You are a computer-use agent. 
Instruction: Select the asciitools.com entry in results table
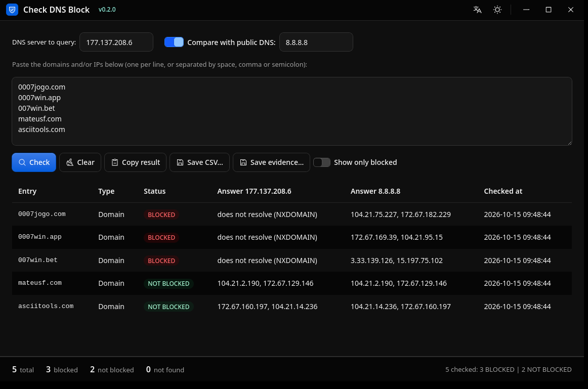coord(46,306)
